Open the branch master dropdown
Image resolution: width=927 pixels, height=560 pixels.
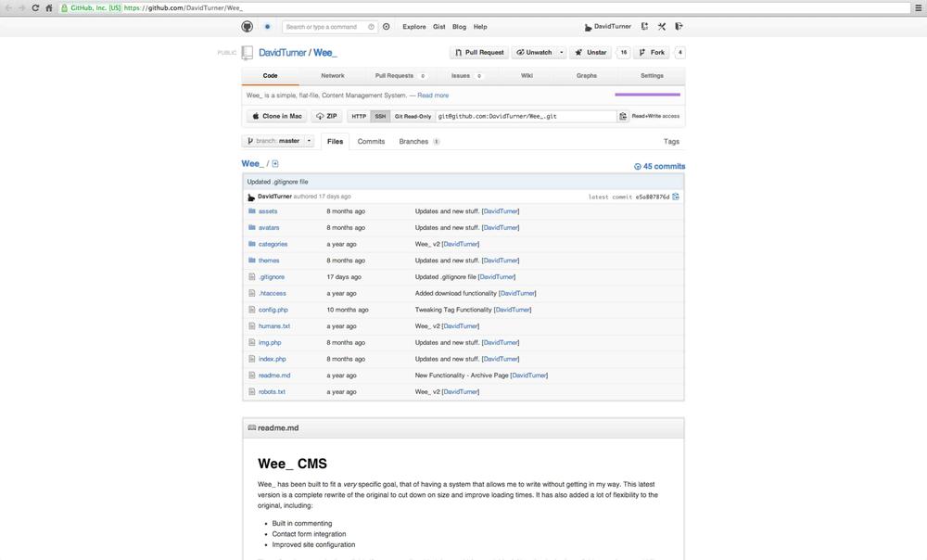[x=278, y=141]
